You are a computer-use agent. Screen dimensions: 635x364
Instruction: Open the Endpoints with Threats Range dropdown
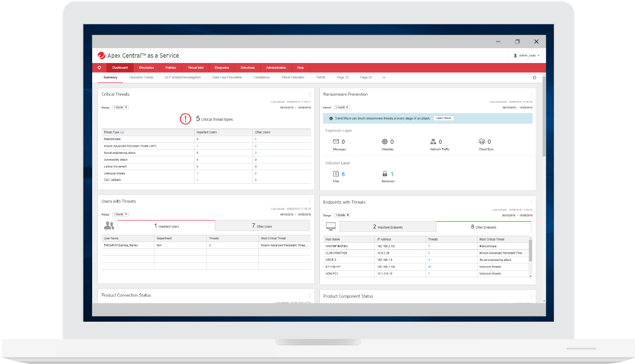(x=342, y=215)
